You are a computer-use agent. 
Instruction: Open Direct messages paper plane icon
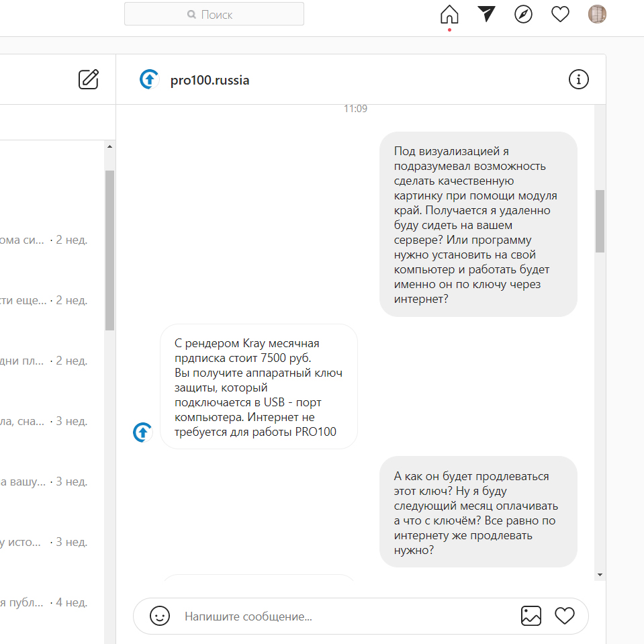[x=486, y=14]
